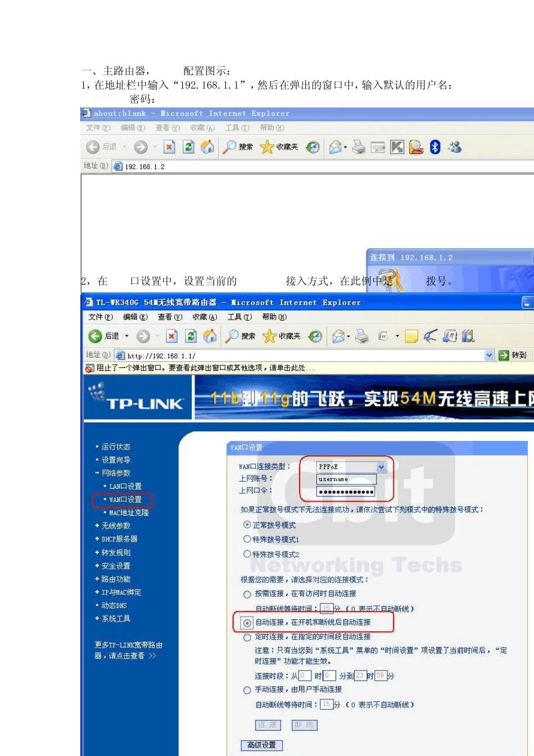Select 按需连接 on-demand connection radio
This screenshot has height=756, width=534.
(x=247, y=594)
